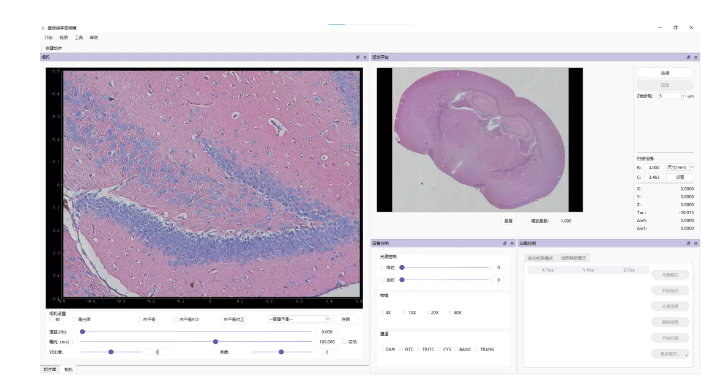Adjust the contrast slider

tap(111, 352)
